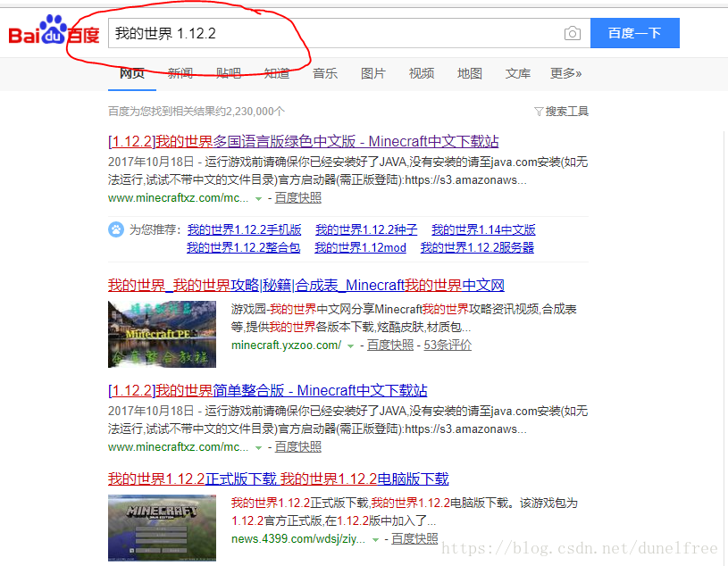This screenshot has height=566, width=728.
Task: Open suggestion 我的世界1.12.2种子
Action: click(x=366, y=229)
